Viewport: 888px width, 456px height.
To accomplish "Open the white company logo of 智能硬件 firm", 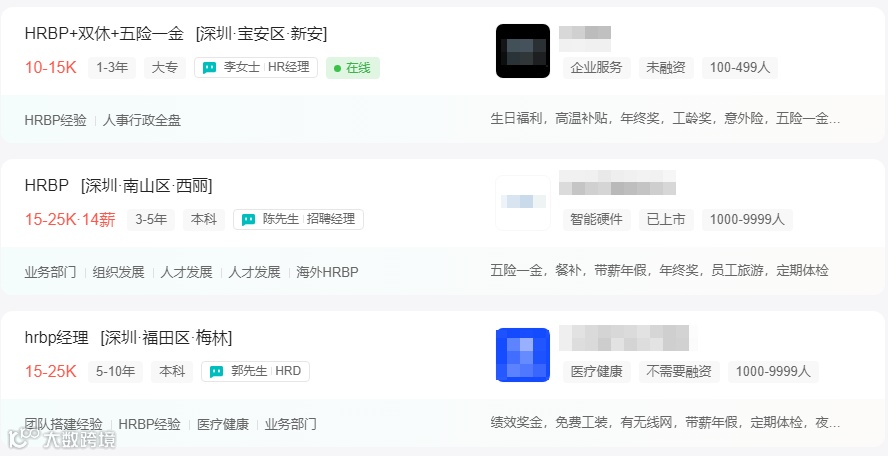I will (523, 203).
